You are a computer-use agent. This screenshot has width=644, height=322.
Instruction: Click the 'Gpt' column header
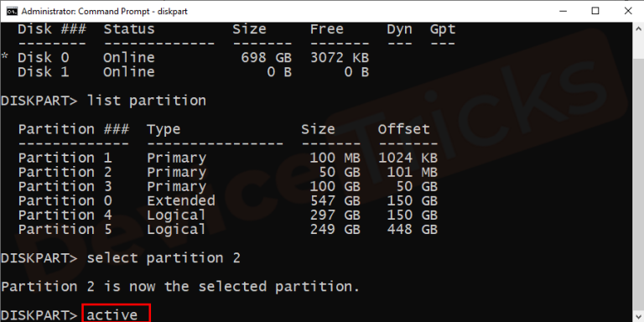click(443, 29)
